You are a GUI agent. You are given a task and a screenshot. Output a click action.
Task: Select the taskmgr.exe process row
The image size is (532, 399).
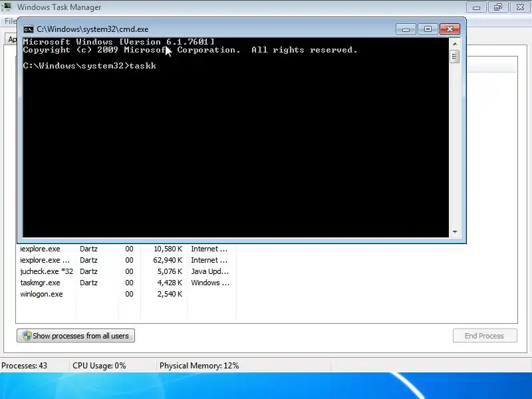point(126,283)
